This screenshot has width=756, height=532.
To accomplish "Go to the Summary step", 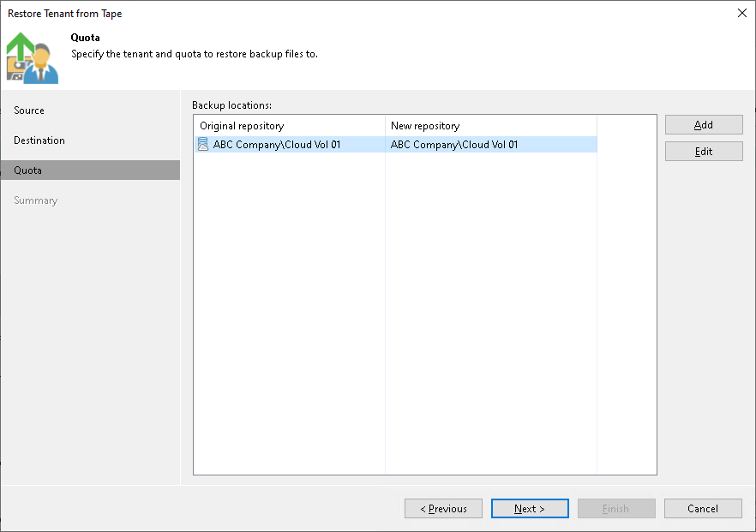I will (35, 200).
